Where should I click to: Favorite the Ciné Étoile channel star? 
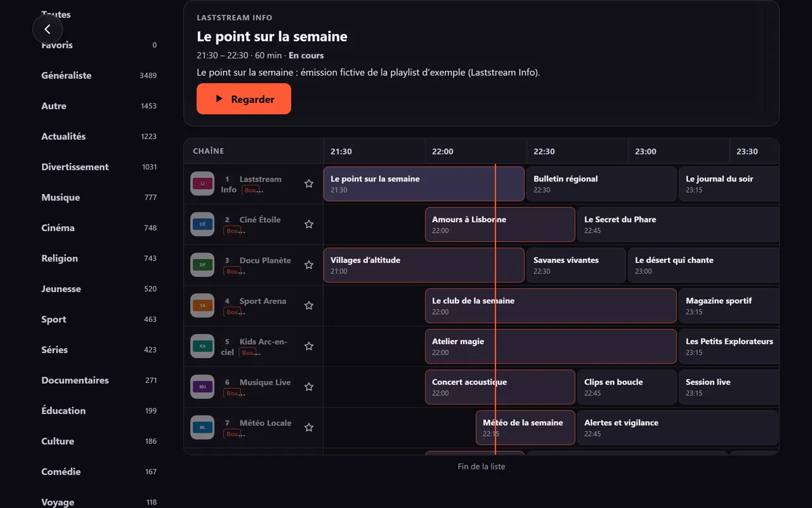tap(309, 224)
